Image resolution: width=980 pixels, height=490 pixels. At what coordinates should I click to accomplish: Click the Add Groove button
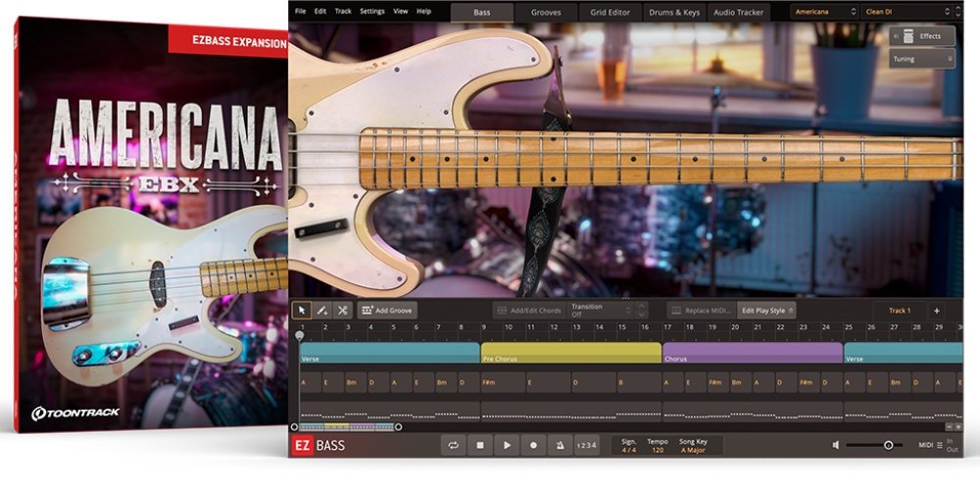(387, 310)
